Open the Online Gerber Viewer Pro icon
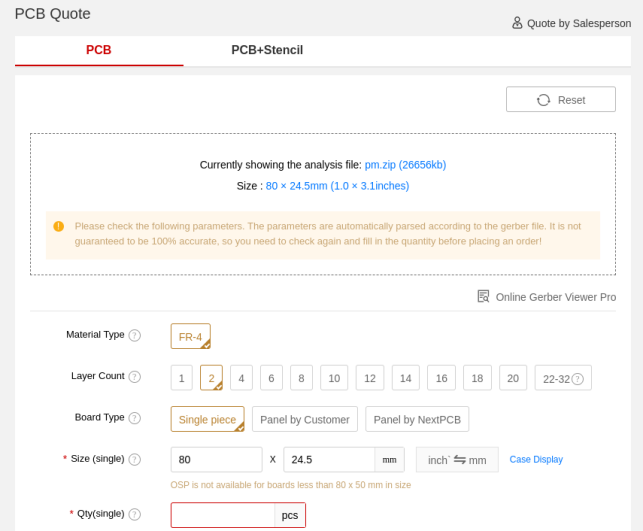 (483, 296)
